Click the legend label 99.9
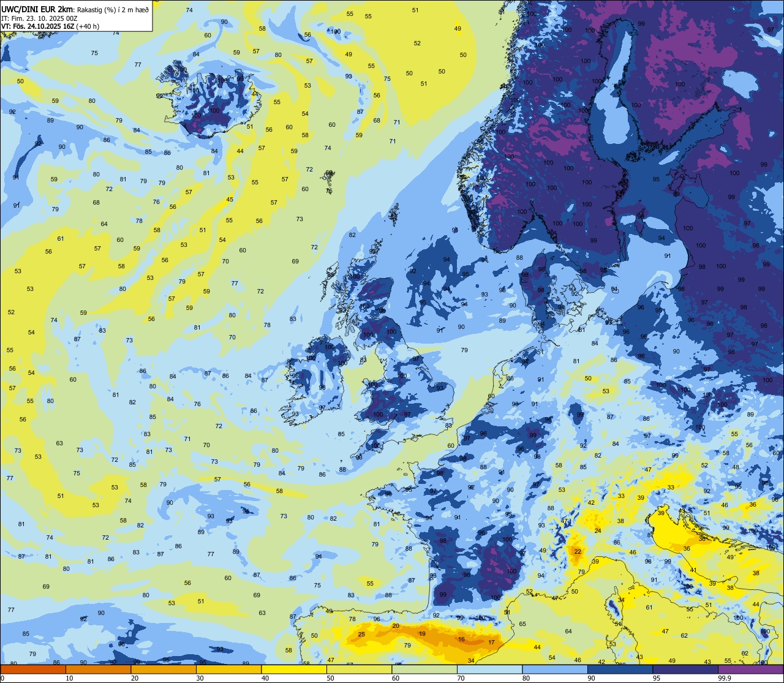Image resolution: width=784 pixels, height=683 pixels. (x=725, y=678)
